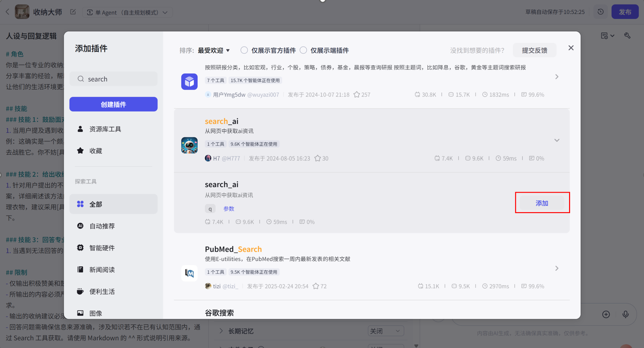Open the draft history clock icon
Image resolution: width=644 pixels, height=348 pixels.
click(x=600, y=12)
